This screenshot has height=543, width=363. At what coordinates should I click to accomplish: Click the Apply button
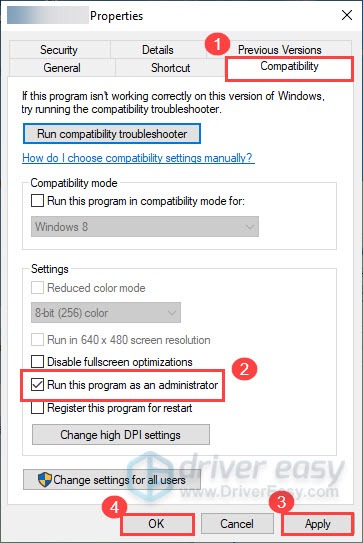318,524
